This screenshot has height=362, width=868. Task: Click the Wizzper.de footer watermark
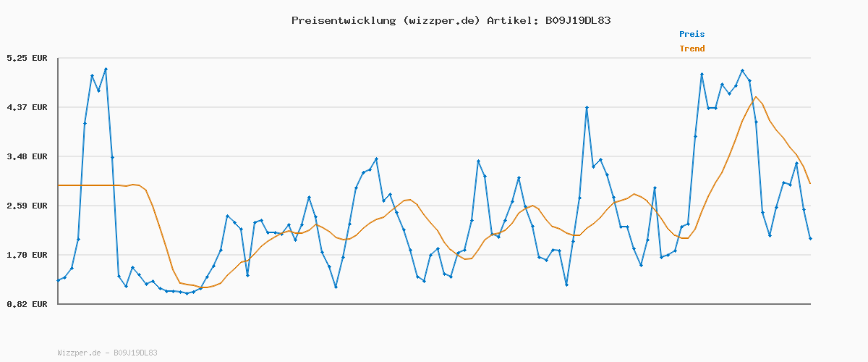tap(107, 353)
